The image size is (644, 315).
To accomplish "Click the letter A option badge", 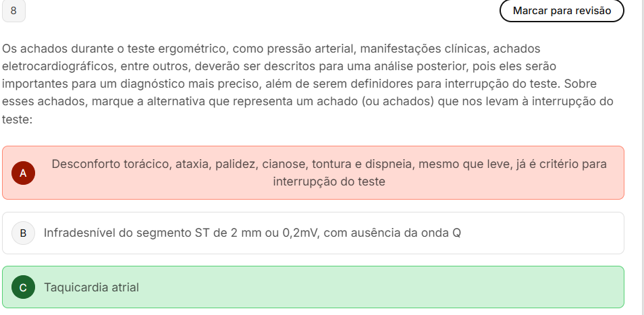I will tap(23, 173).
